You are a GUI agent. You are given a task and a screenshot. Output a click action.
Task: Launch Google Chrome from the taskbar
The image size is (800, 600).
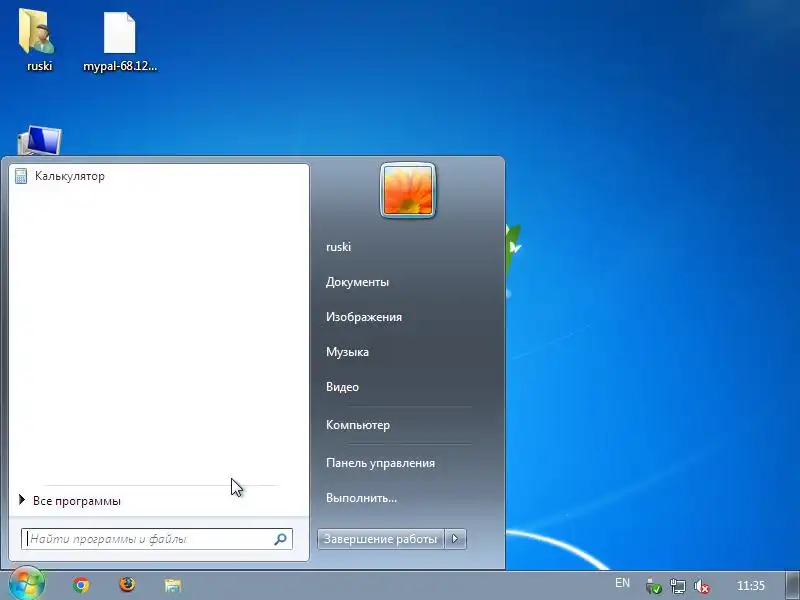coord(81,585)
